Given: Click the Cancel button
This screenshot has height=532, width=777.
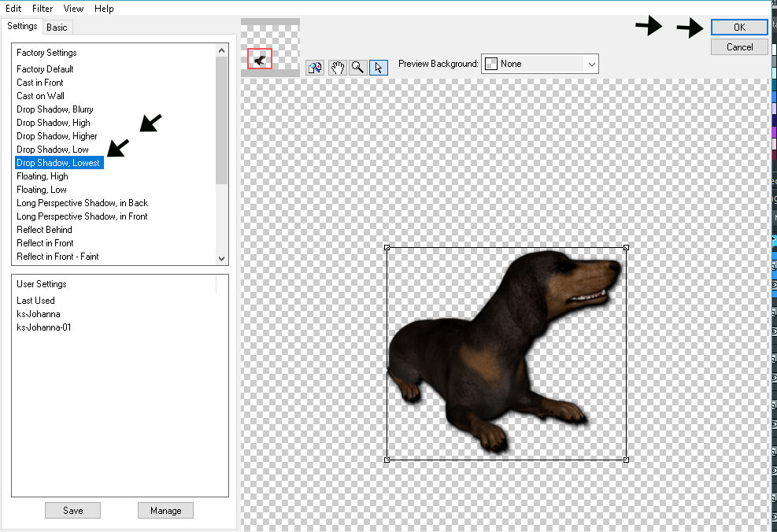Looking at the screenshot, I should pos(739,47).
